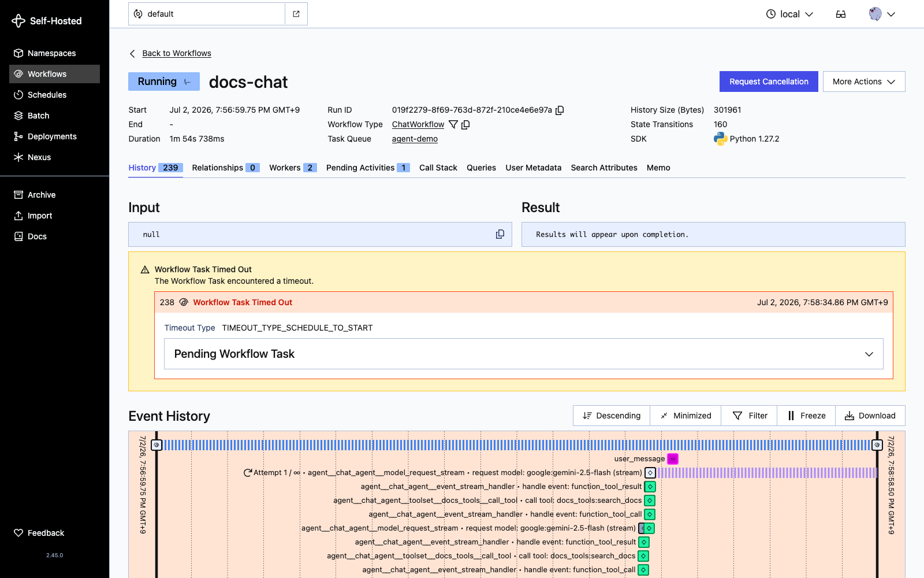
Task: Click the Workflow Task Timed Out event row
Action: point(524,302)
